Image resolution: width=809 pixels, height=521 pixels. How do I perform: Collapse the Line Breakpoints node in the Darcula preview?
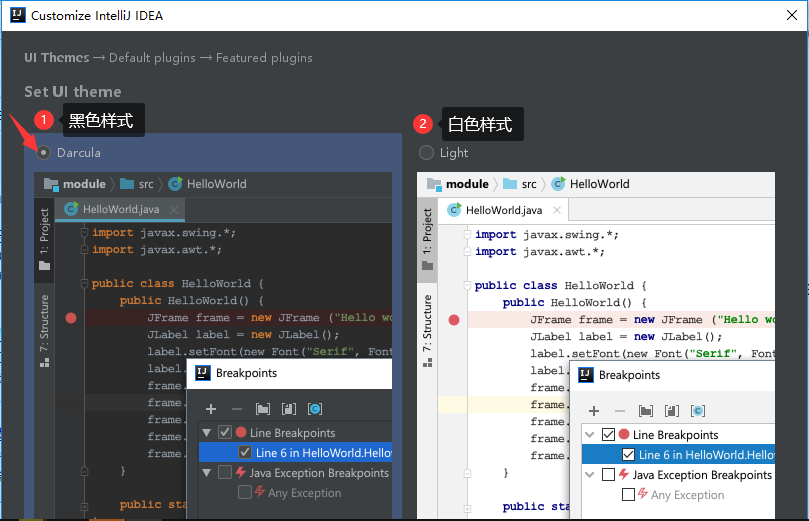(207, 432)
